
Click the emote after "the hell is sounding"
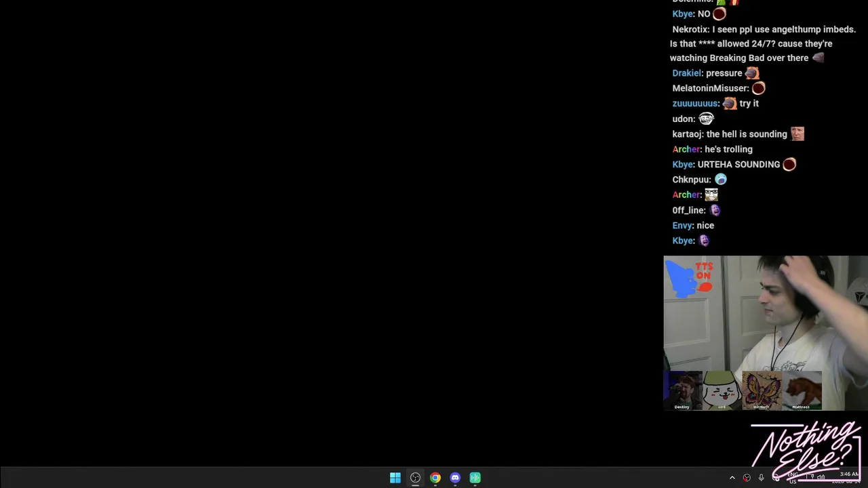point(797,134)
